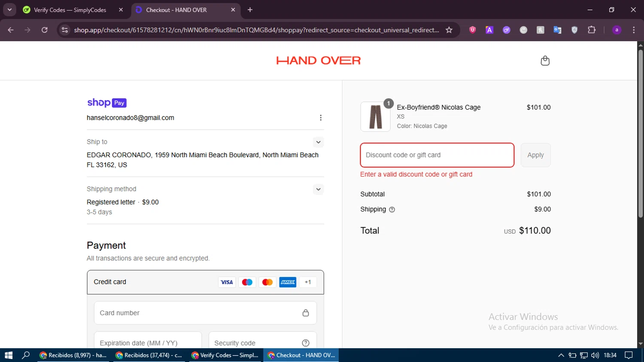Open the Windows Start menu
The image size is (644, 362).
coord(9,355)
